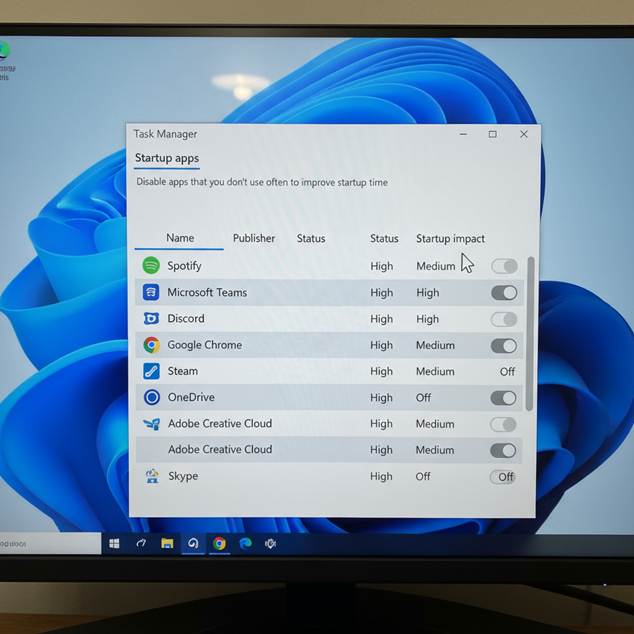This screenshot has height=634, width=634.
Task: Sort the list by Publisher column
Action: click(254, 238)
